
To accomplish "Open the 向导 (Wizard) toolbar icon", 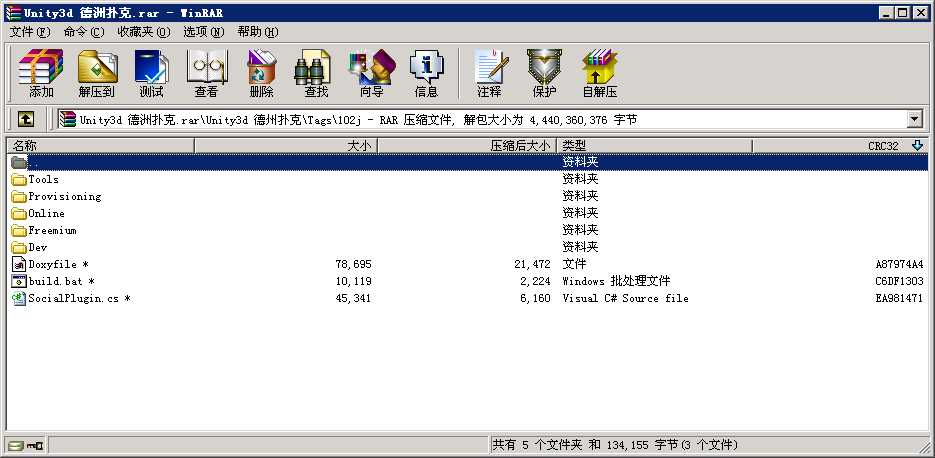I will [371, 73].
